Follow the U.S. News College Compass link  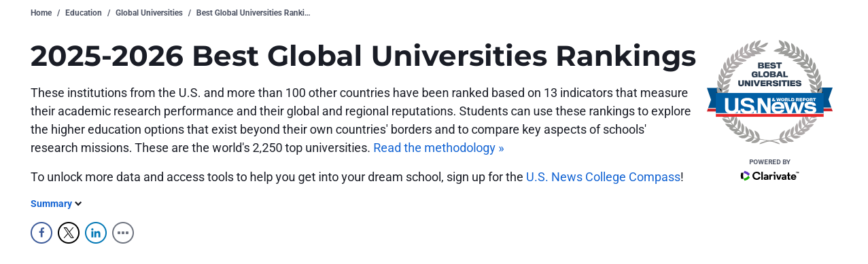pyautogui.click(x=603, y=177)
